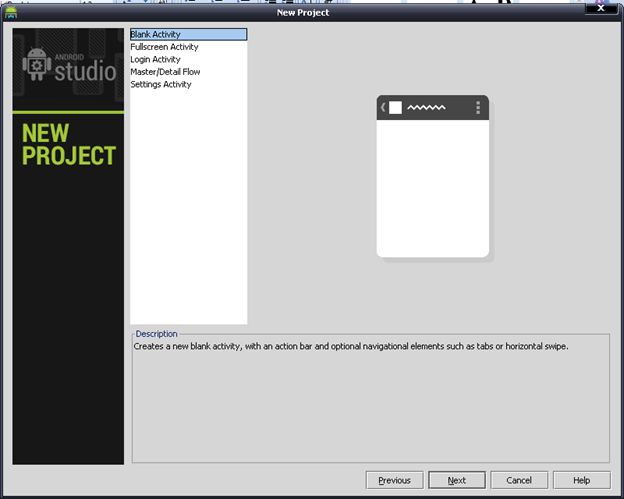Continue with the Next button
Viewport: 624px width, 499px height.
(456, 480)
